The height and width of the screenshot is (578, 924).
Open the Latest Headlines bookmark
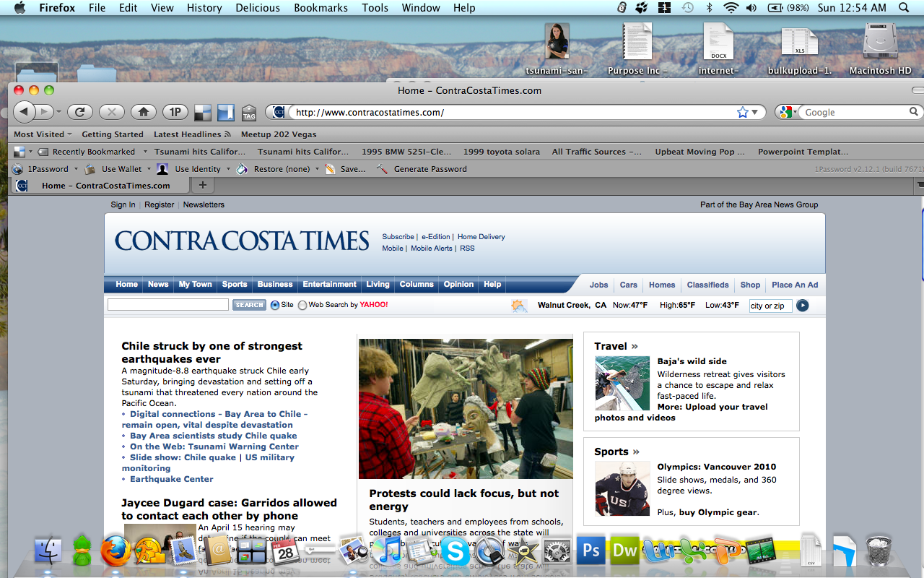[192, 134]
